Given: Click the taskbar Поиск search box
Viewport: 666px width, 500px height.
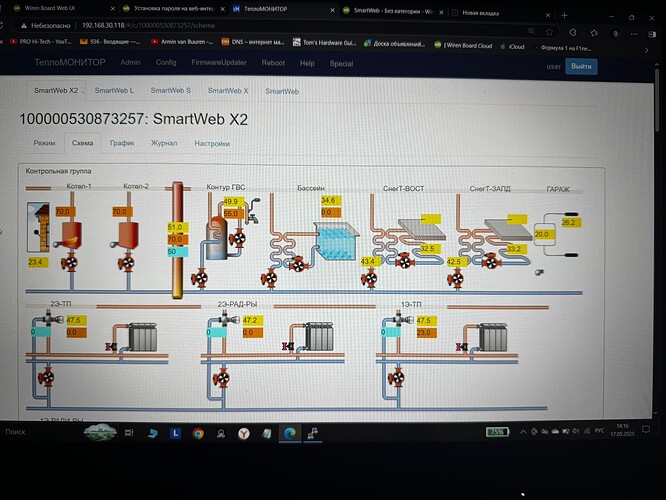Looking at the screenshot, I should pyautogui.click(x=15, y=432).
